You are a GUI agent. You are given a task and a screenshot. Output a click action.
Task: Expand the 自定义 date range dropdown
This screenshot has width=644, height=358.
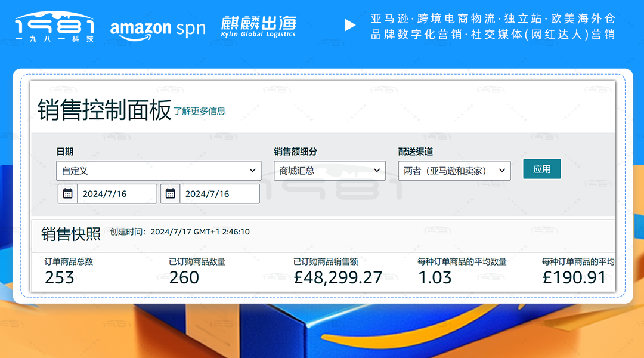pyautogui.click(x=159, y=171)
